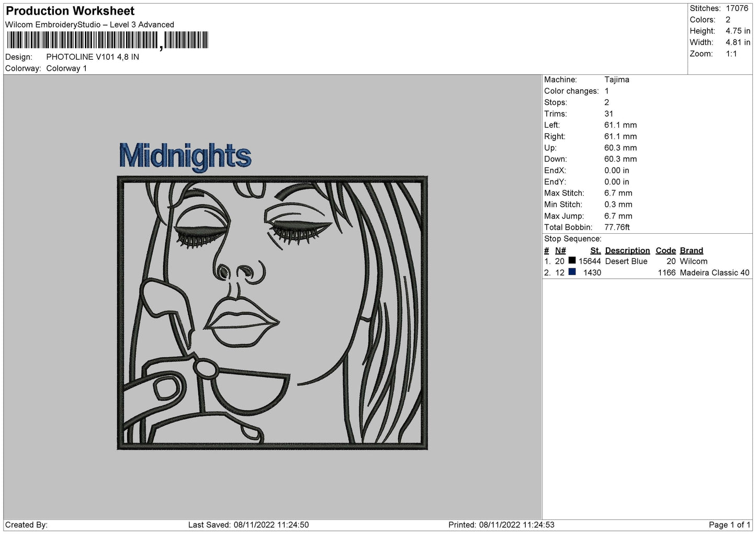The width and height of the screenshot is (756, 534).
Task: Click the blue 'Midnights' embroidered text
Action: pyautogui.click(x=185, y=156)
